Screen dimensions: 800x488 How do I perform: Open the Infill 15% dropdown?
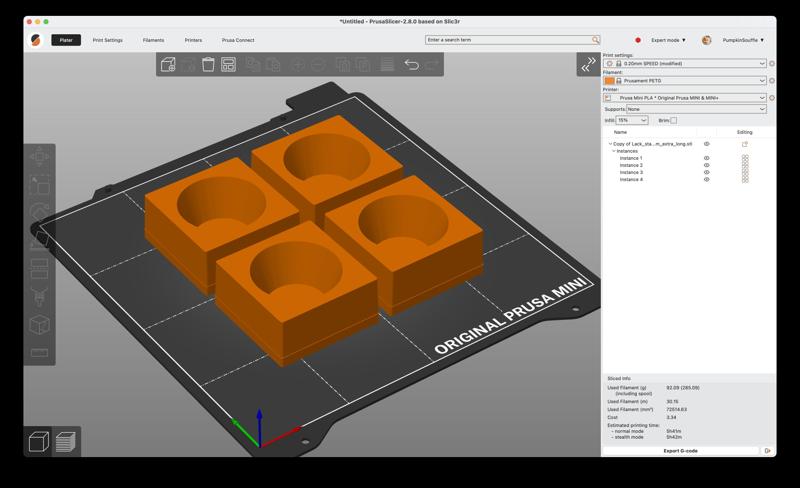click(x=632, y=120)
